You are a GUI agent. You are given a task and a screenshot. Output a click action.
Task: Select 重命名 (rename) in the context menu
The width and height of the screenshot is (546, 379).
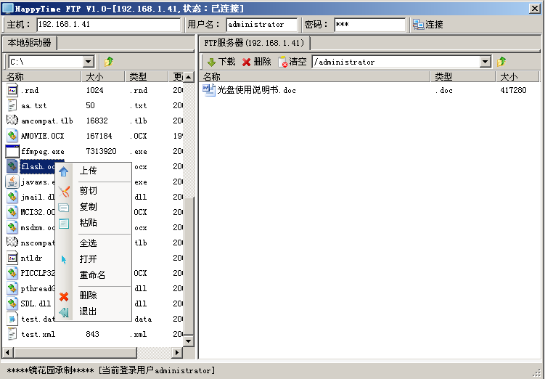pos(93,275)
